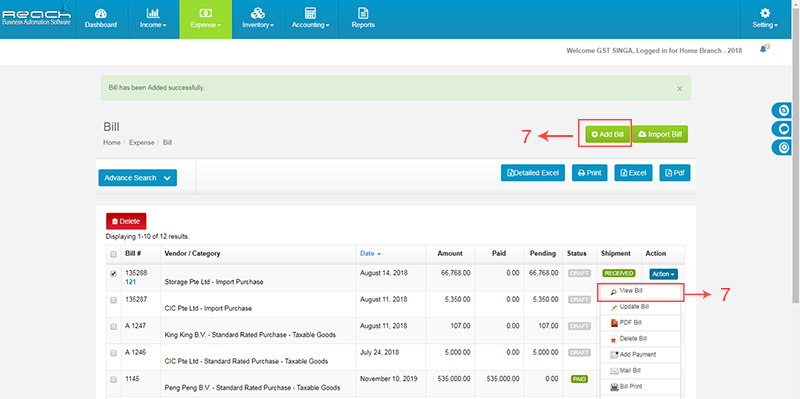Export the Detailed Excel report
The width and height of the screenshot is (800, 399).
coord(533,173)
